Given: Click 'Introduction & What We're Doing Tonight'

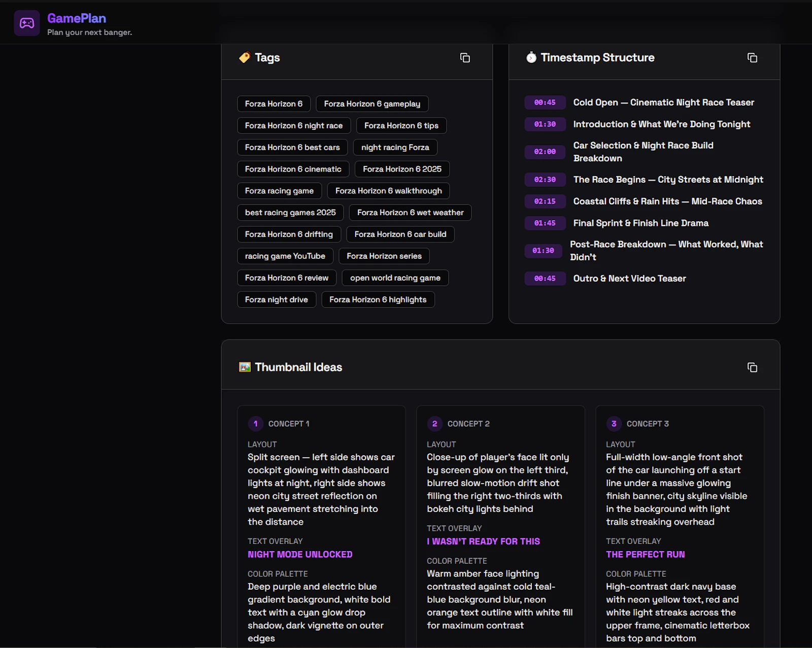Looking at the screenshot, I should (662, 125).
